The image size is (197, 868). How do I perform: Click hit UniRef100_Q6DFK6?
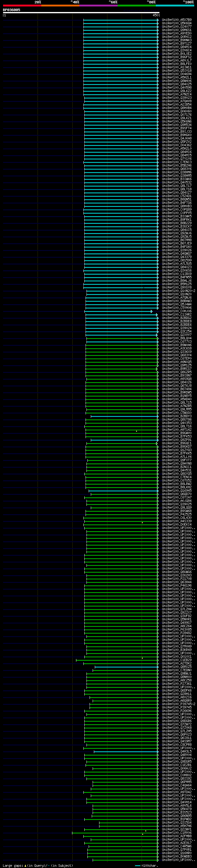point(177,690)
